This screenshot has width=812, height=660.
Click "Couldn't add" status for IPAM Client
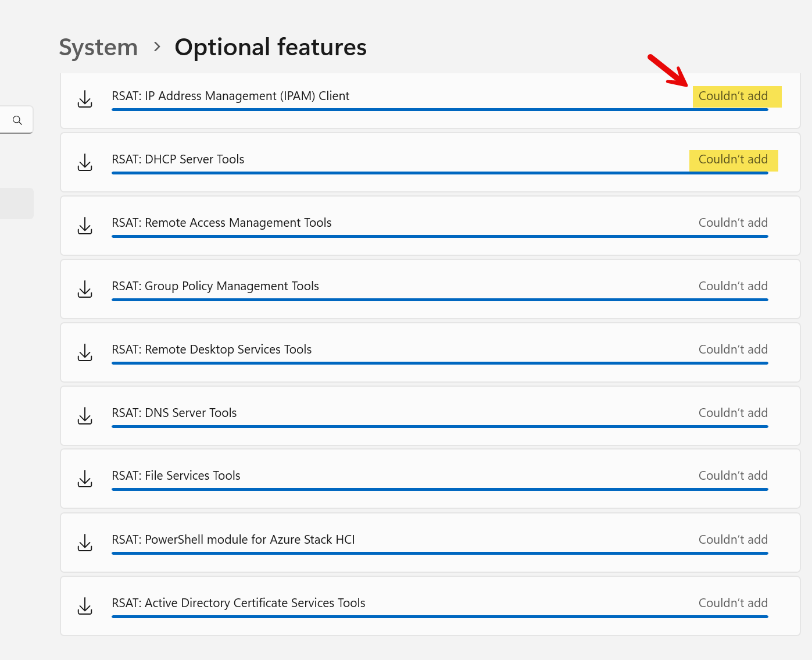click(x=733, y=96)
